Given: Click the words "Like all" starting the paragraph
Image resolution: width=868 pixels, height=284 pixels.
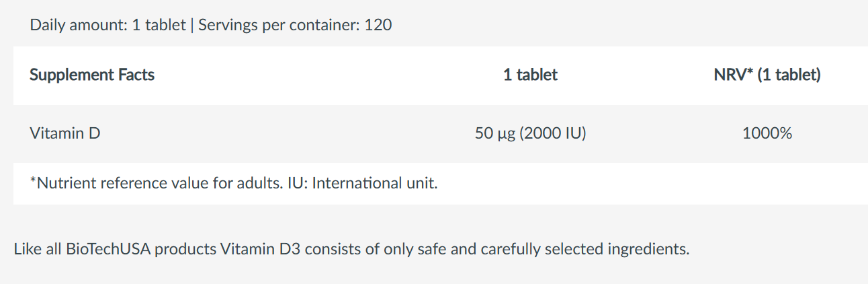Looking at the screenshot, I should click(x=38, y=249).
